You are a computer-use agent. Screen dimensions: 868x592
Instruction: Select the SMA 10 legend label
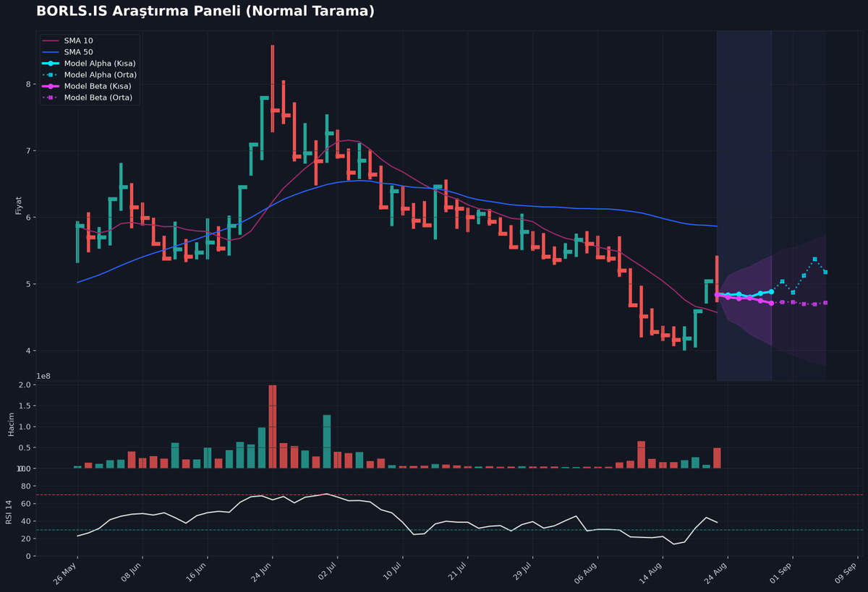(x=78, y=41)
